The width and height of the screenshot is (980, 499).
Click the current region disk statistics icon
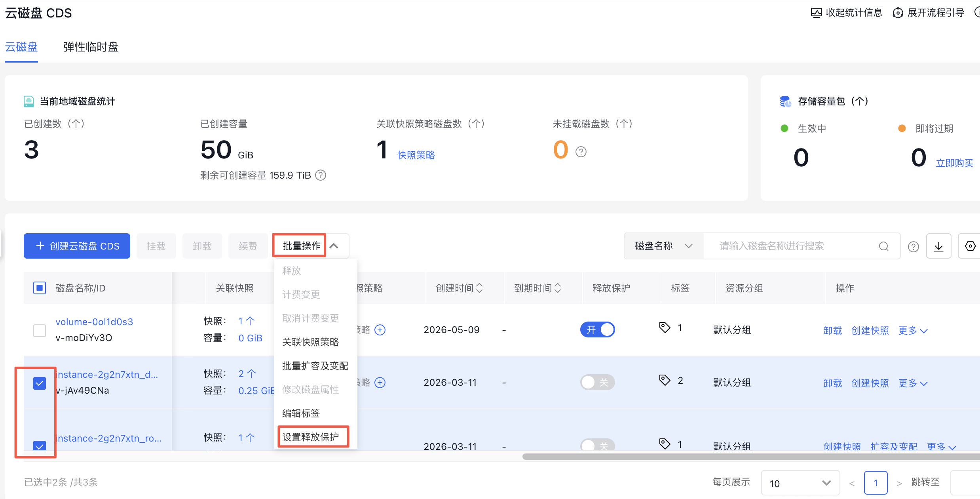coord(28,101)
